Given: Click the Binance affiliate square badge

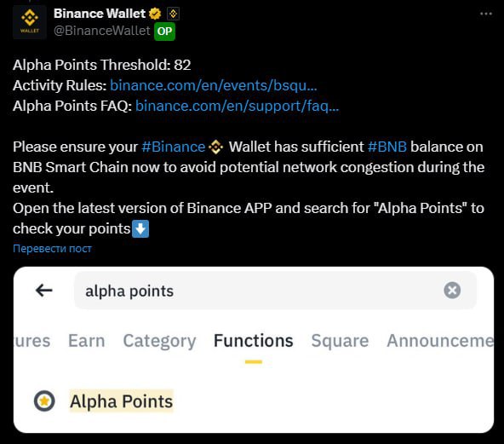Looking at the screenshot, I should [x=174, y=14].
